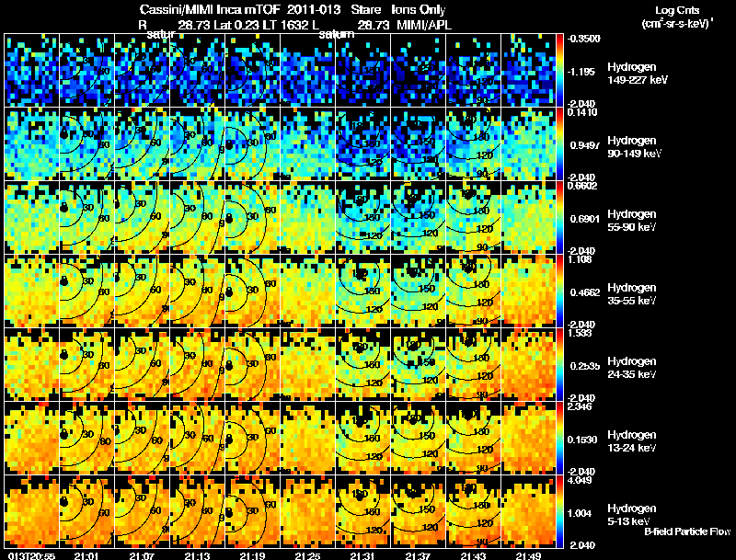Click the 21:19 time label
Screen dimensions: 736x560
coord(252,555)
